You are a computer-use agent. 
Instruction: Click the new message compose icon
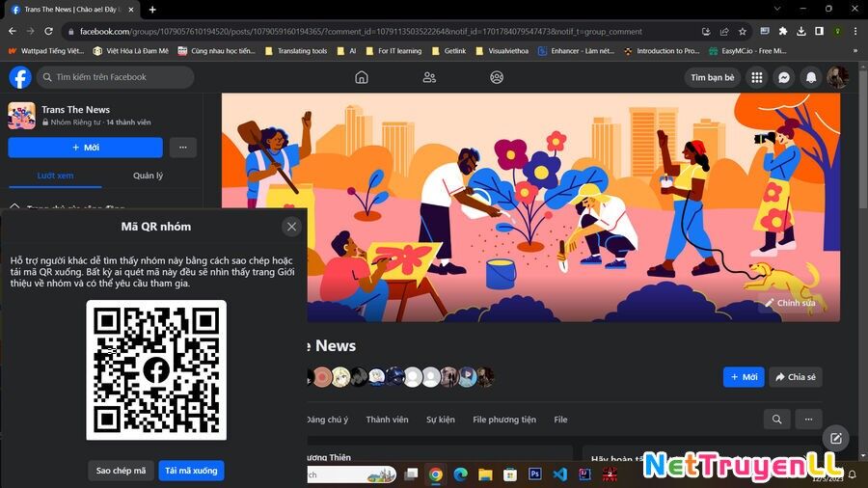pyautogui.click(x=836, y=439)
